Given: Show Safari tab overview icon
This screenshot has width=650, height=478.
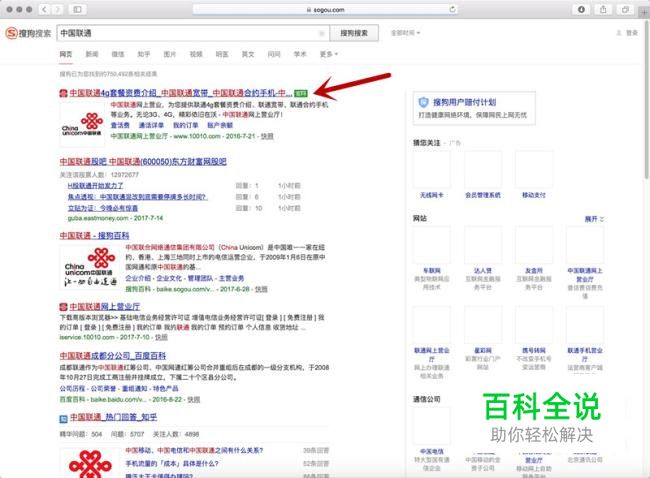Looking at the screenshot, I should [x=627, y=8].
